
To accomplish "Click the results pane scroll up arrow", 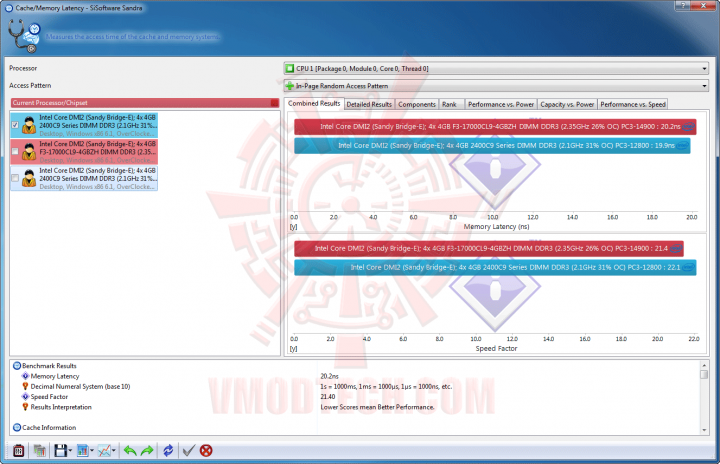I will (x=704, y=365).
